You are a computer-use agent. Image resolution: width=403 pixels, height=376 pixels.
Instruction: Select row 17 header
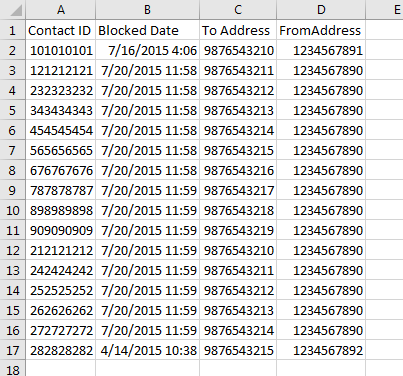[13, 350]
